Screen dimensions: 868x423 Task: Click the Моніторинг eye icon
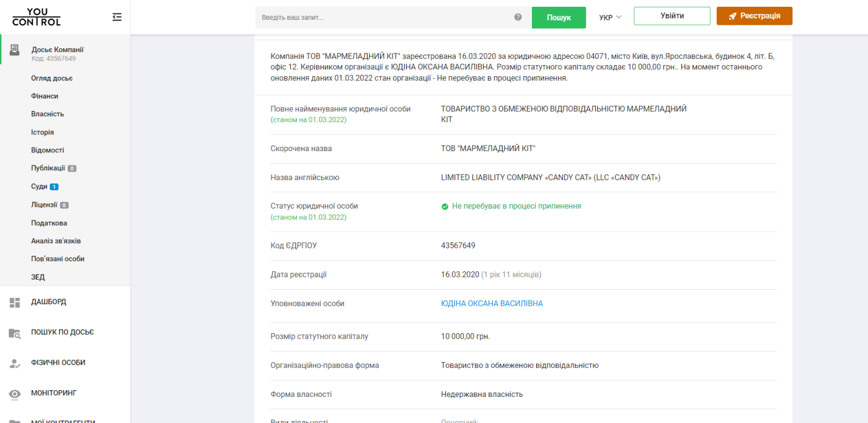point(15,393)
